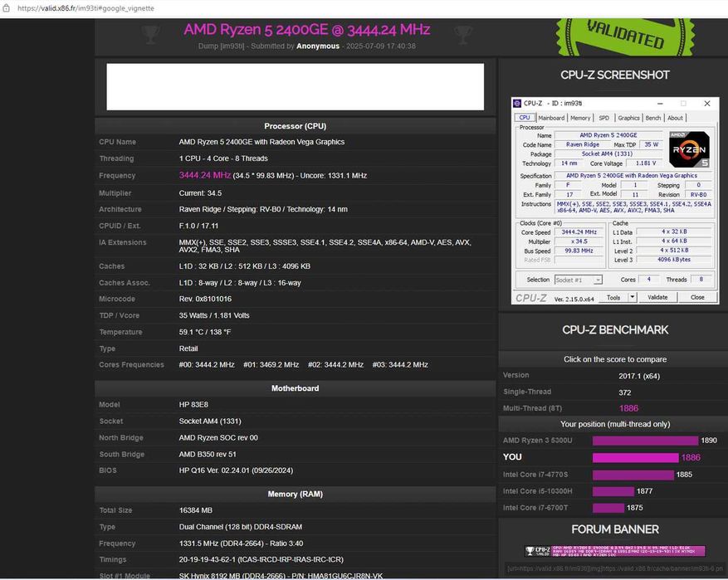This screenshot has height=580, width=728.
Task: Click the AMD Ryzen 5 2400GE page title
Action: click(307, 29)
